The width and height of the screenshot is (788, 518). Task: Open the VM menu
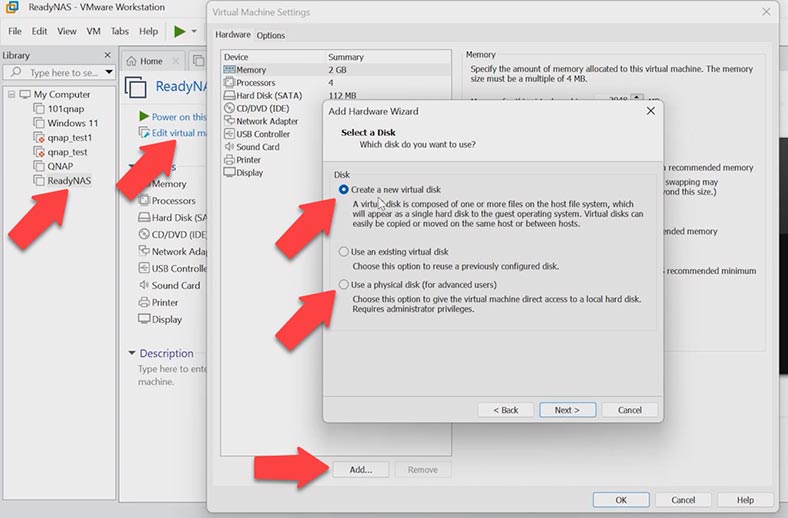(93, 31)
